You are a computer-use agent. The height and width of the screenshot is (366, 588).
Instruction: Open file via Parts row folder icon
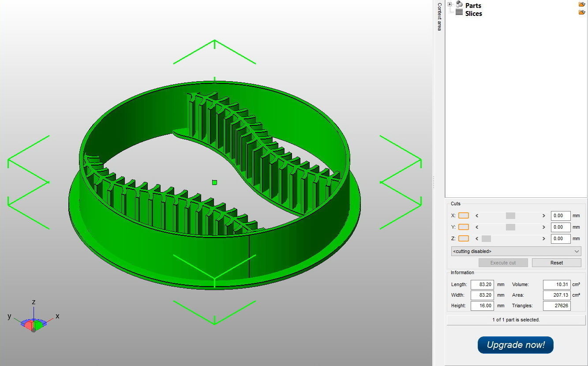pos(582,4)
